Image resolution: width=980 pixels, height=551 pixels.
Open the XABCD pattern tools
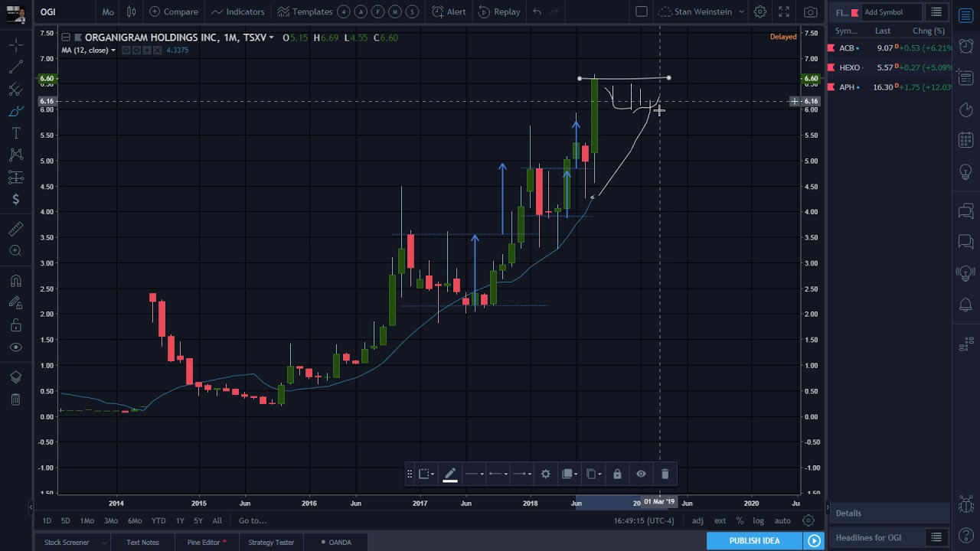[x=15, y=155]
